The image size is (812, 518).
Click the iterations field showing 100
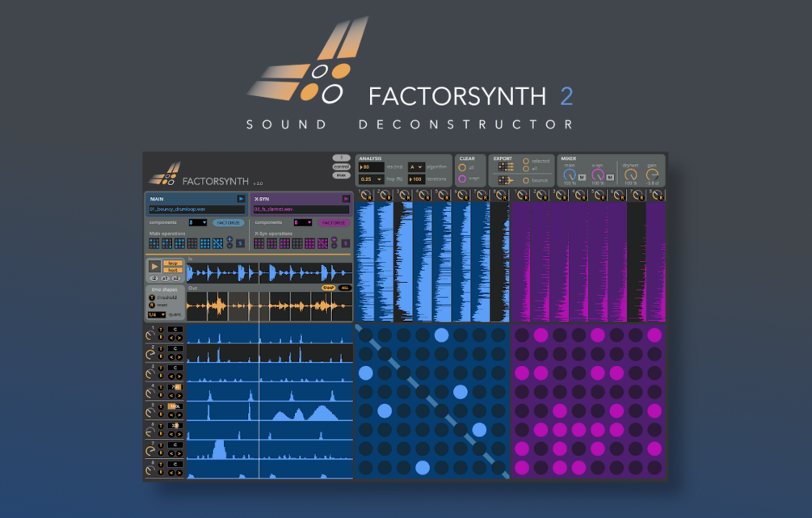pyautogui.click(x=417, y=179)
